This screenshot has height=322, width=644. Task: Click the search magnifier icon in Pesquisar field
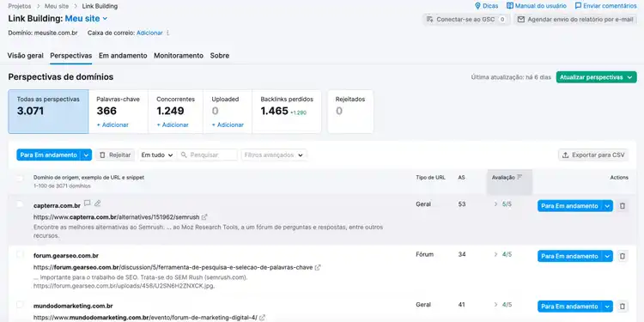click(x=184, y=155)
